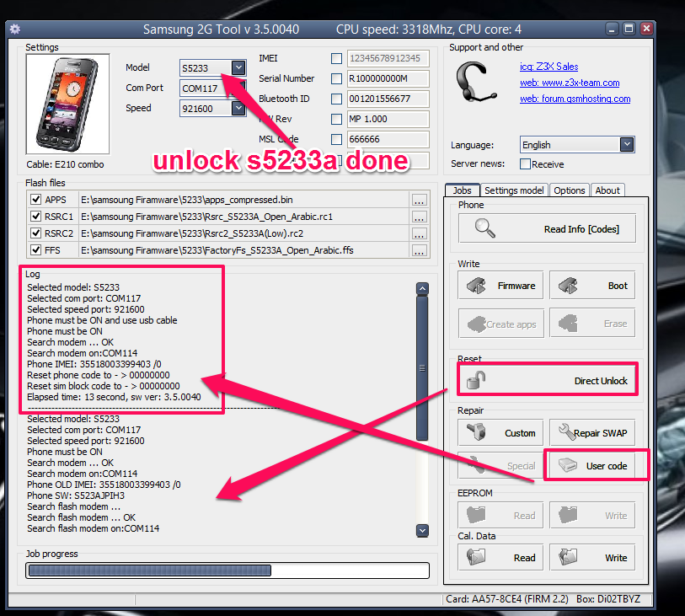Browse for the APPS file

419,201
